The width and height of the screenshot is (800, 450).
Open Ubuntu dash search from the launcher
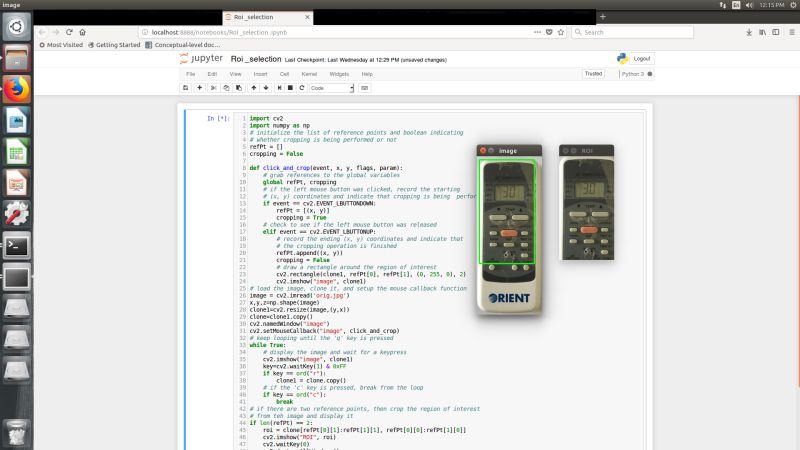coord(16,27)
